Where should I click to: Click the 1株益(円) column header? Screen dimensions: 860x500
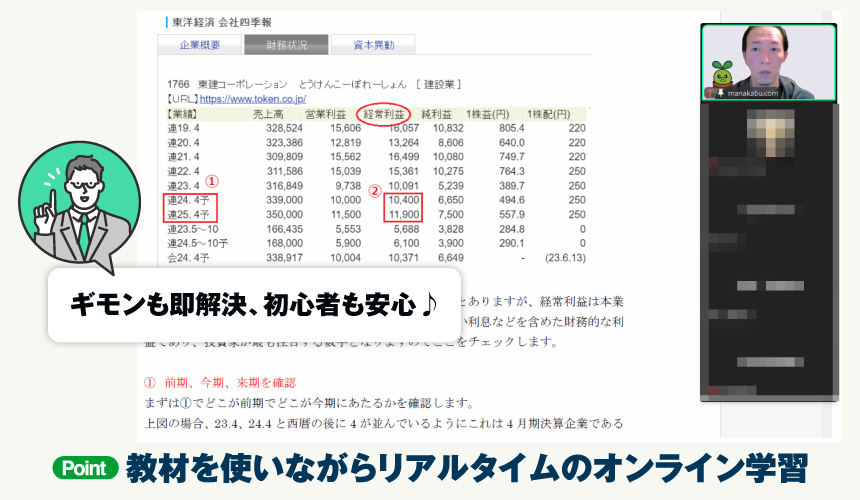tap(488, 114)
